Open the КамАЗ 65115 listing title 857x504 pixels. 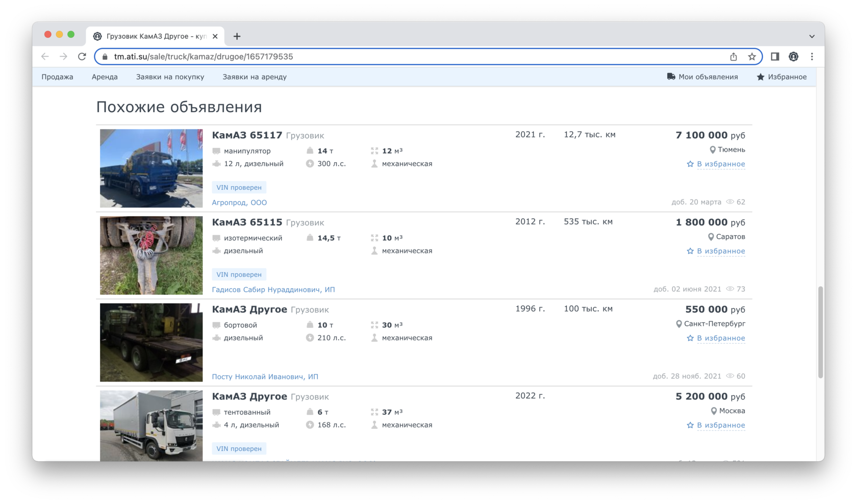point(247,222)
